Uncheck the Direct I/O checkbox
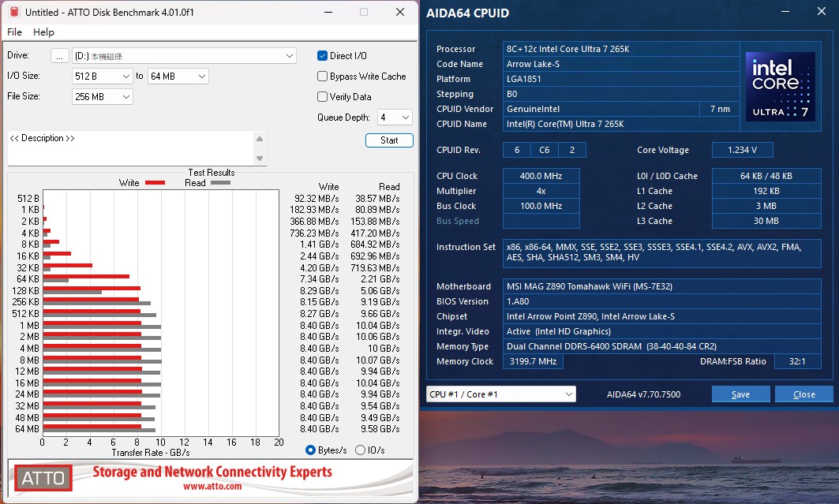 pos(322,55)
